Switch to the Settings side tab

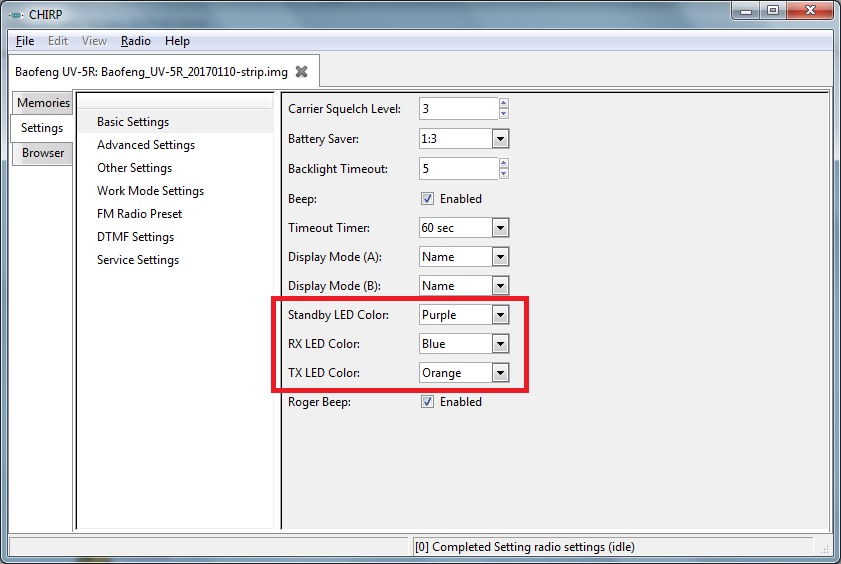point(41,128)
